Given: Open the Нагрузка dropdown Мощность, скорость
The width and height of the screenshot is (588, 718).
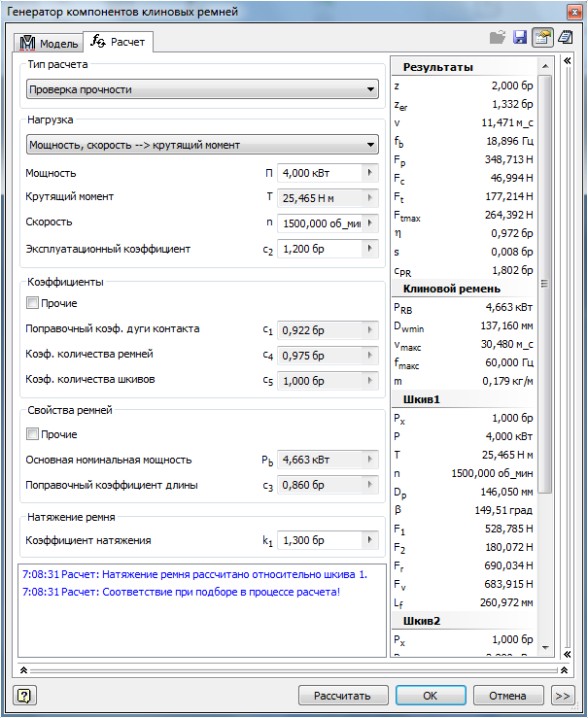Looking at the screenshot, I should click(202, 145).
